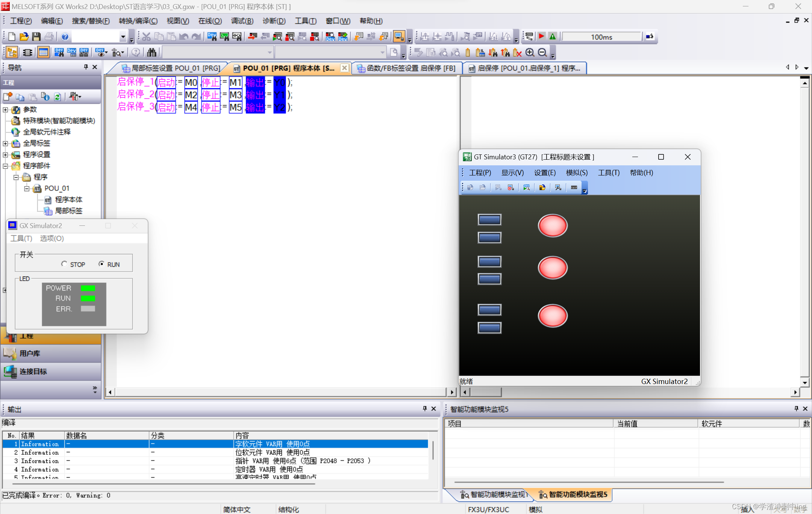Click the Zoom out magnifier icon
The width and height of the screenshot is (812, 514).
tap(542, 53)
